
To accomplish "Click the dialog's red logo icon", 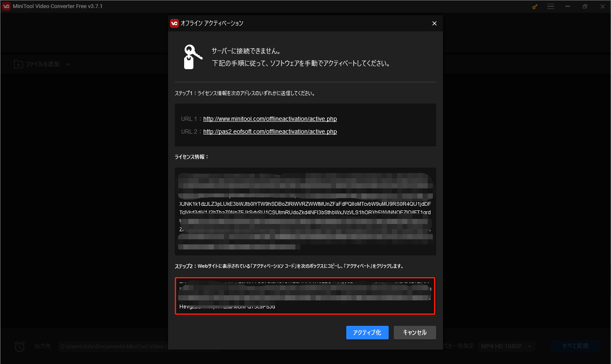I will (174, 23).
